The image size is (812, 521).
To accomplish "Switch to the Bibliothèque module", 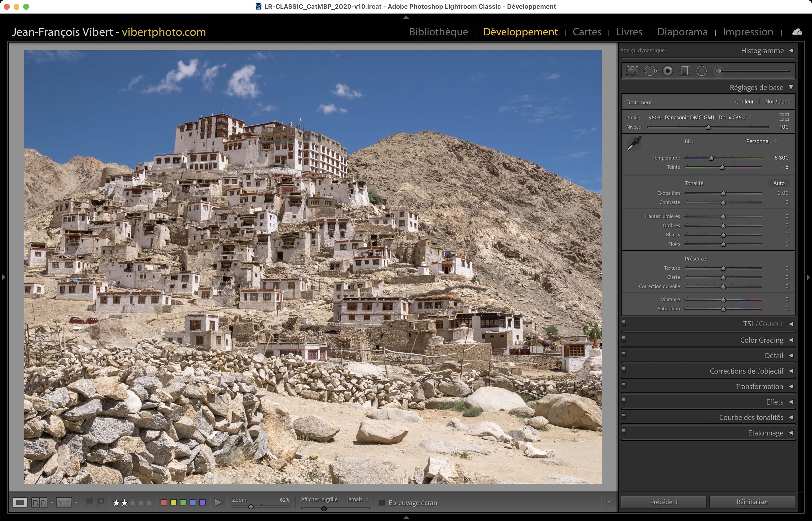I will 438,32.
